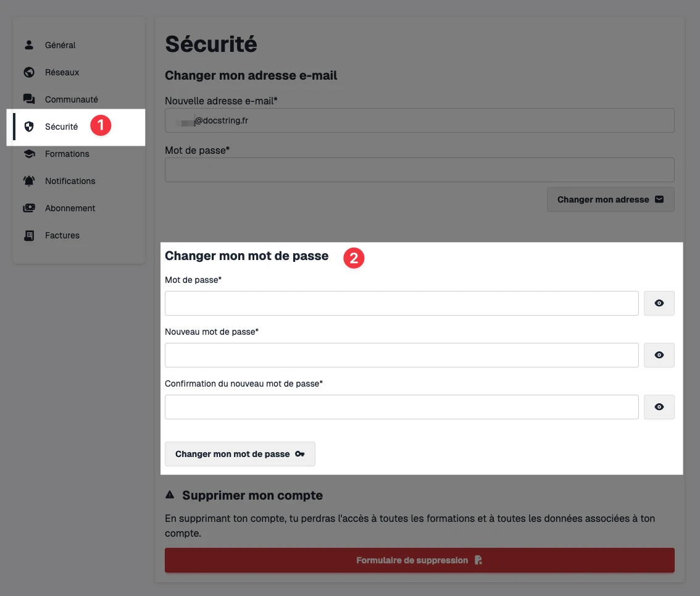This screenshot has width=700, height=596.
Task: Click the Nouvelle adresse e-mail input field
Action: [x=419, y=120]
